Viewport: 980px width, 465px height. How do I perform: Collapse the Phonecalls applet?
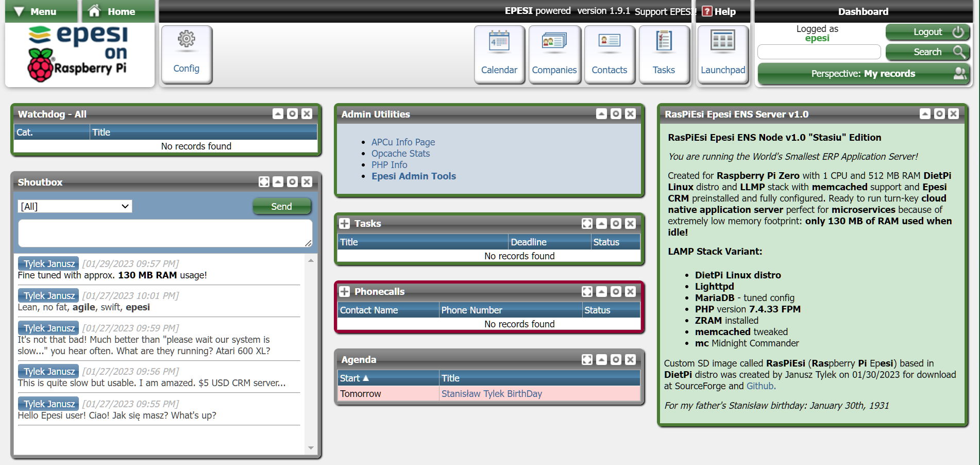click(601, 292)
